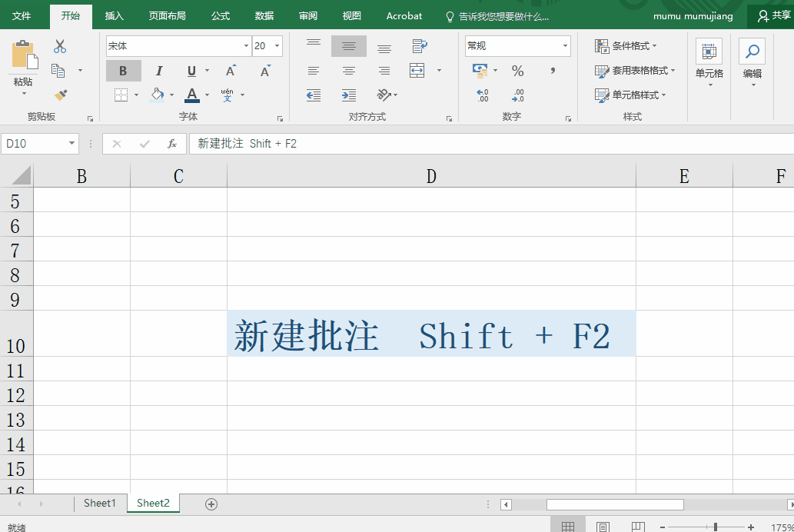Decrease font size with small A
The image size is (794, 532).
click(x=265, y=71)
